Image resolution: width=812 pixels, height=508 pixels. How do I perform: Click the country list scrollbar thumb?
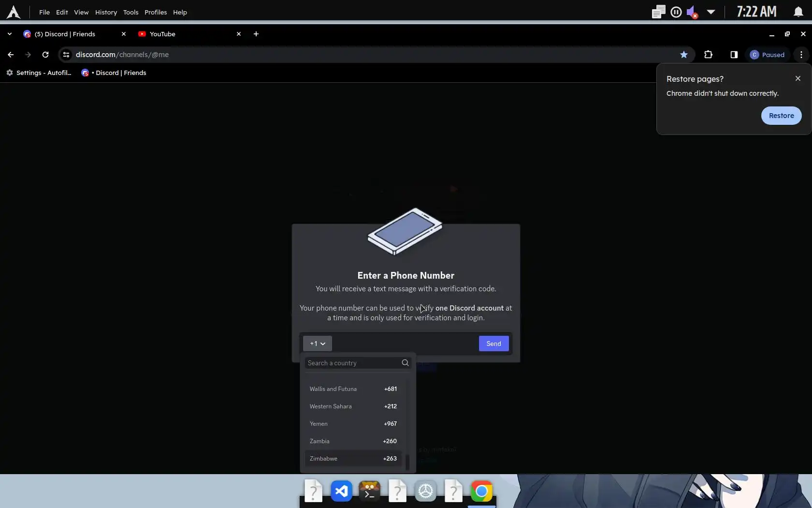pos(407,462)
